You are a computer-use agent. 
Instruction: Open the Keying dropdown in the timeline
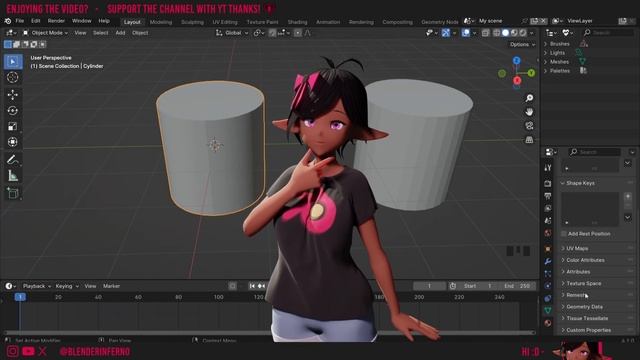click(x=67, y=286)
